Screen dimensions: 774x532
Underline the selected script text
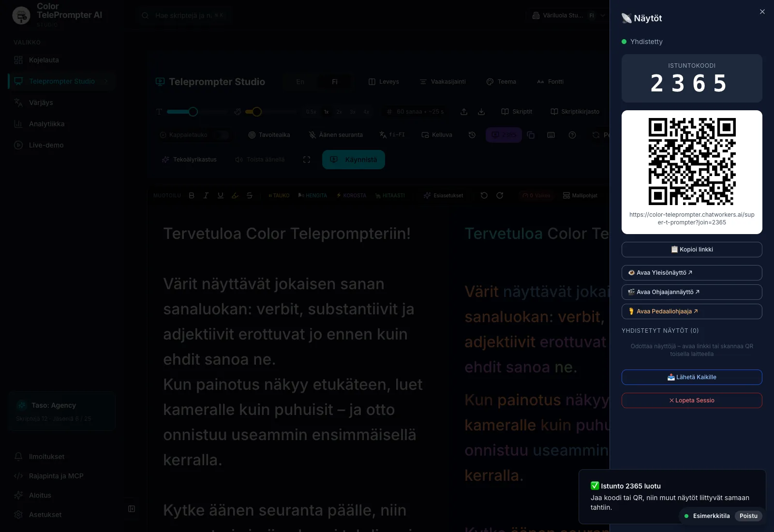221,195
